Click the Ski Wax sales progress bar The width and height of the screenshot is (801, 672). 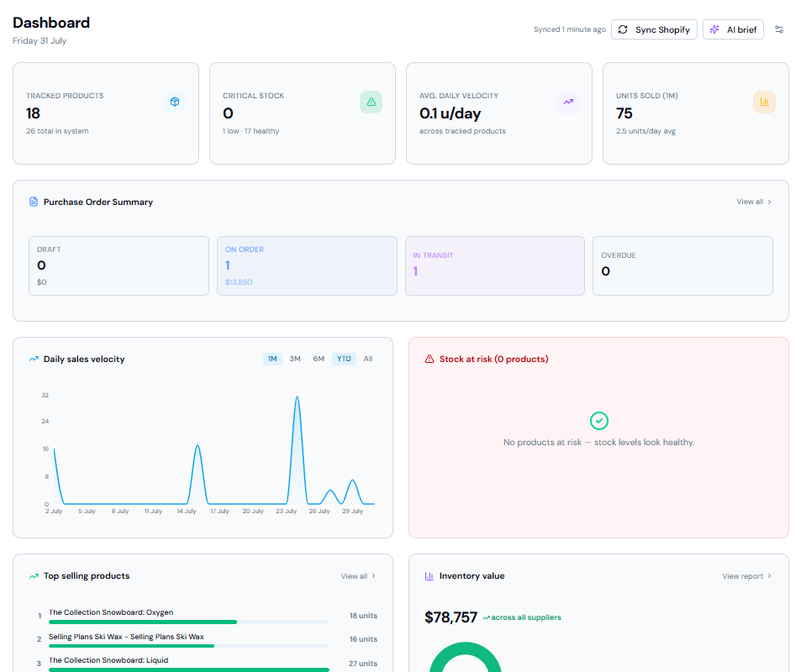tap(189, 646)
